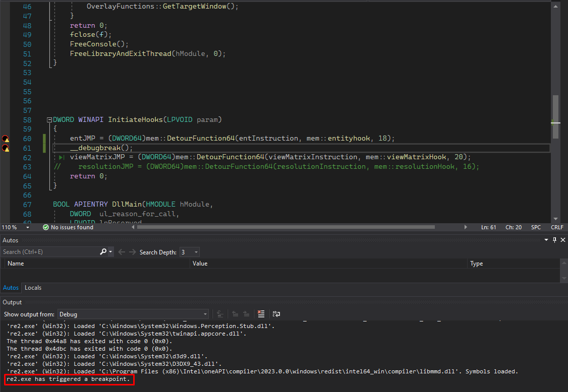Click the editor horizontal scrollbar thumb
This screenshot has height=392, width=568.
pyautogui.click(x=286, y=227)
